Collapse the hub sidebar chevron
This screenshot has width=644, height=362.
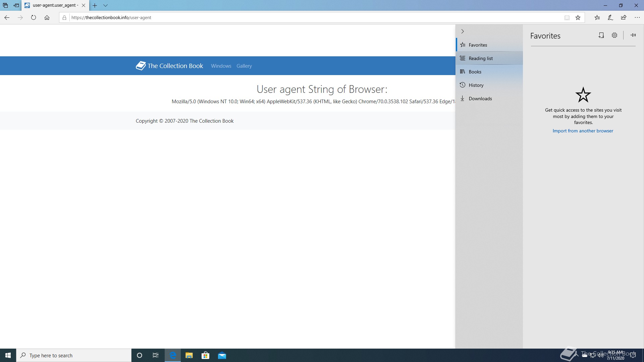click(463, 31)
